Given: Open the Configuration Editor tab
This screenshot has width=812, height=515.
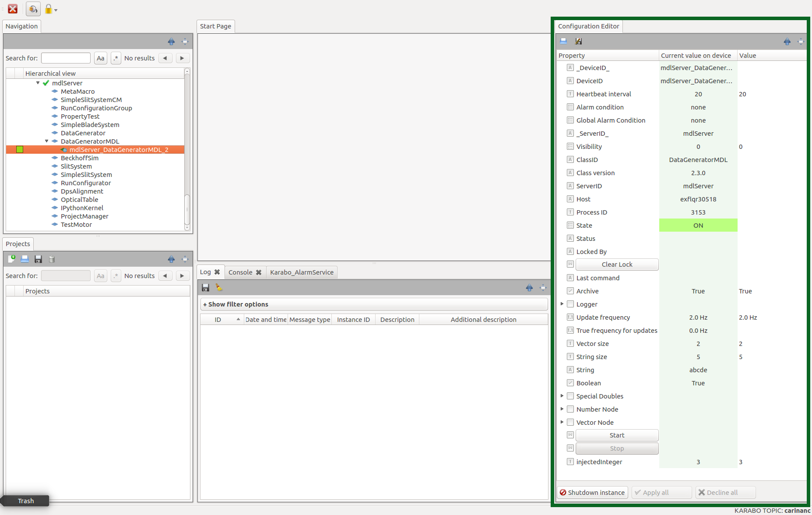Looking at the screenshot, I should pyautogui.click(x=588, y=26).
